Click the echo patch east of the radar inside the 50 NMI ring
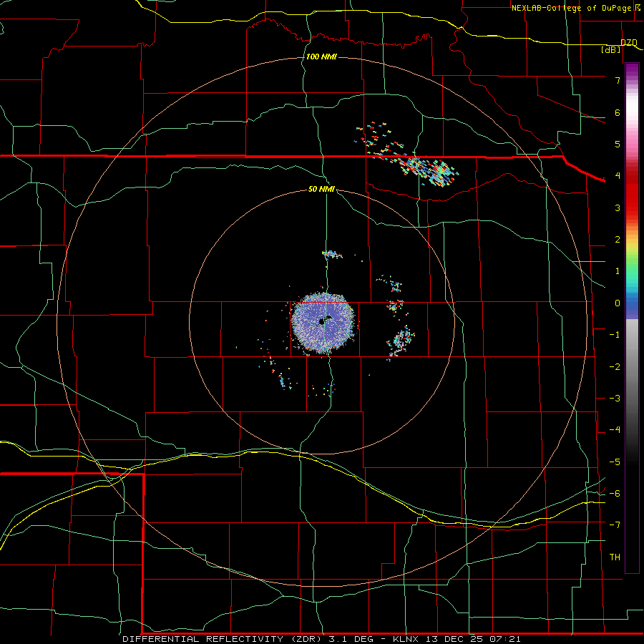 coord(401,341)
